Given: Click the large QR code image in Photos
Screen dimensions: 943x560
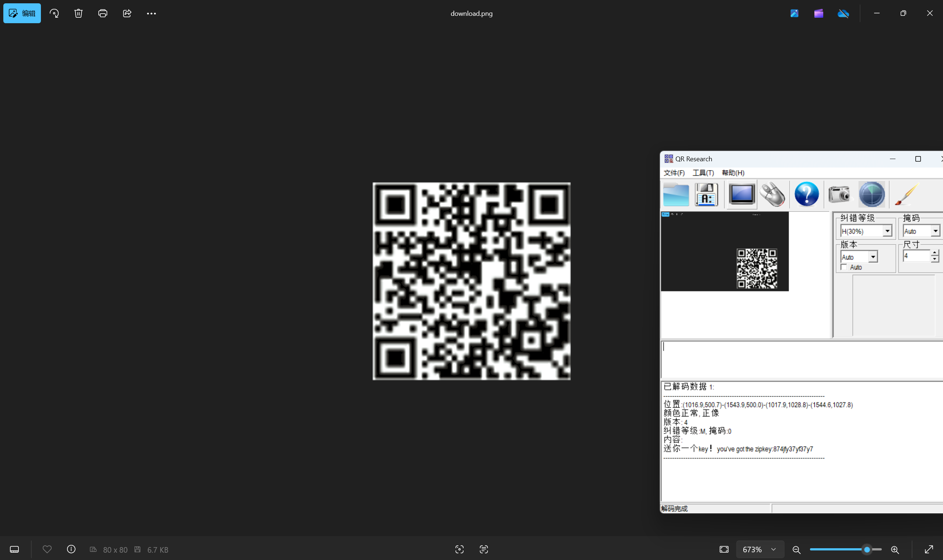Looking at the screenshot, I should 471,281.
